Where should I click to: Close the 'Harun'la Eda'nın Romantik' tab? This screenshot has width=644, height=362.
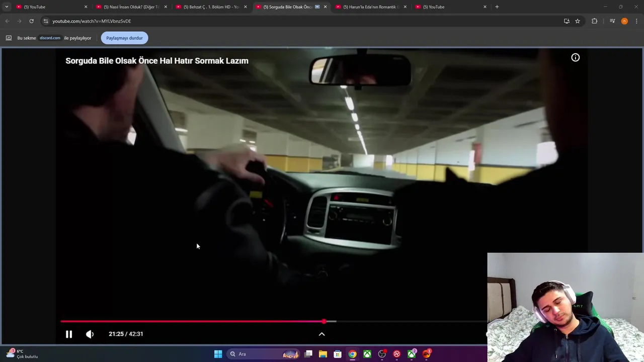point(405,7)
